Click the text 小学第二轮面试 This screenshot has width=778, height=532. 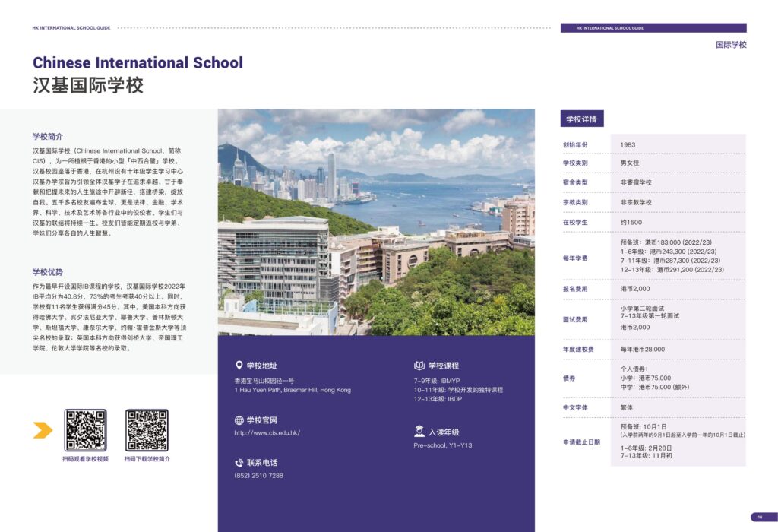tap(642, 309)
